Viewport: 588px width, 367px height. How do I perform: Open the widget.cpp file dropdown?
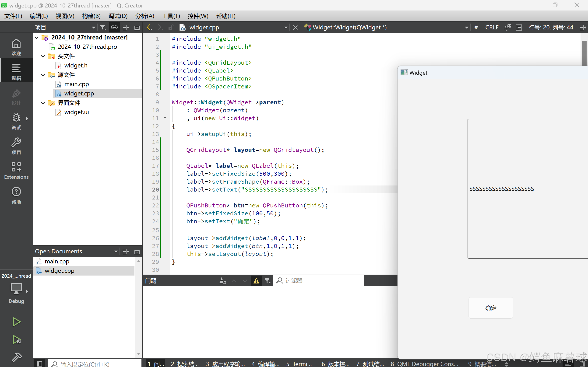click(286, 28)
